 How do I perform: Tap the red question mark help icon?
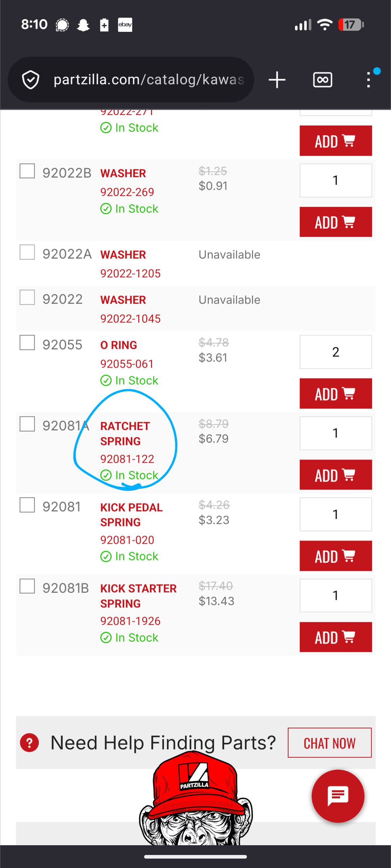coord(29,743)
